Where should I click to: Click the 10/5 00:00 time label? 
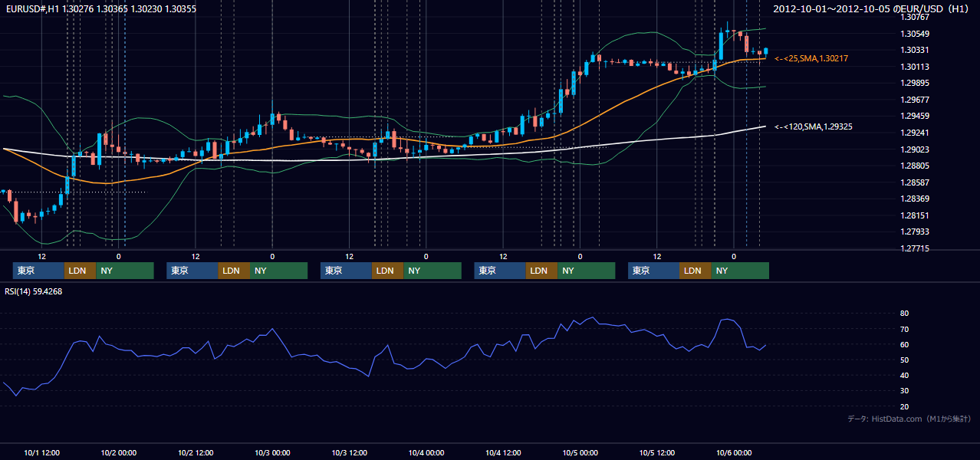580,452
